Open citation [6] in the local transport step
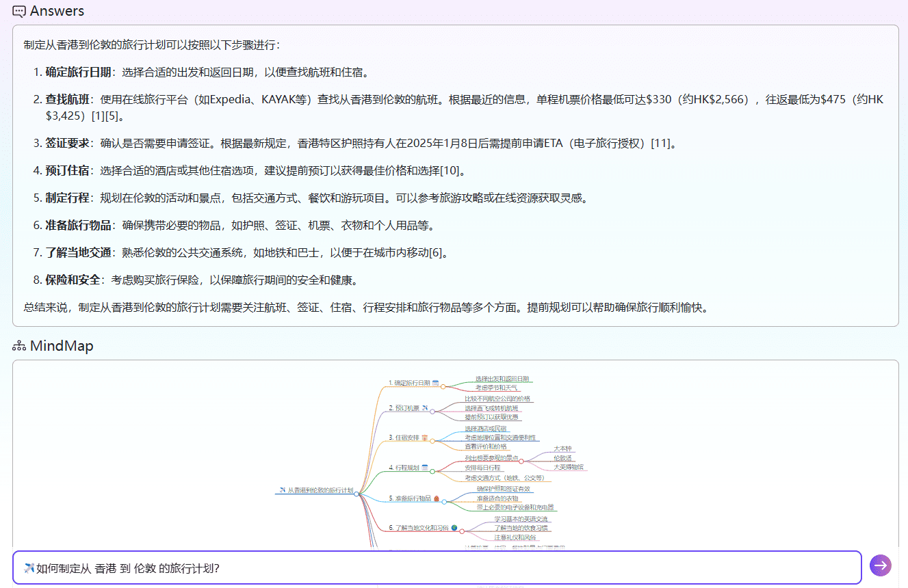Screen dimensions: 908x588 coord(436,253)
